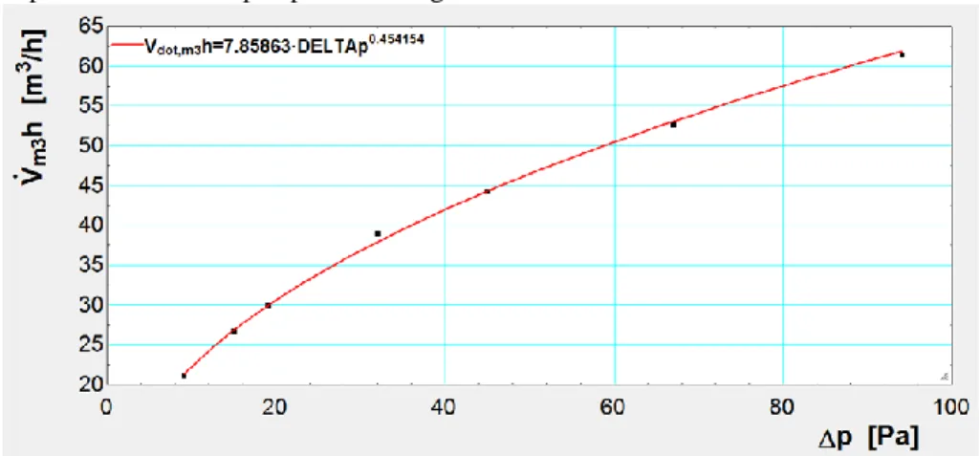The image size is (980, 456).
Task: Select the y-axis tick value 25
Action: (x=89, y=345)
